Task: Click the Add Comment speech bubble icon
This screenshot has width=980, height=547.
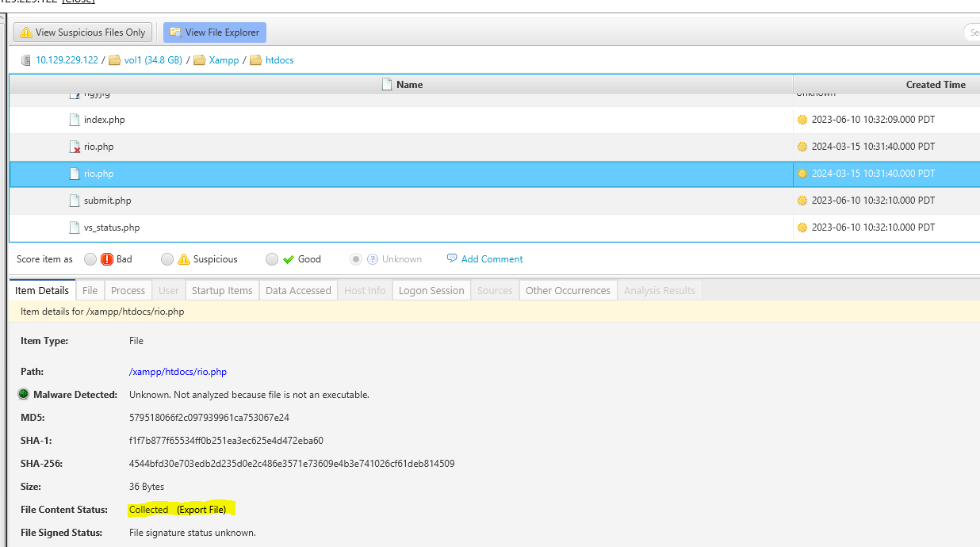Action: (452, 258)
